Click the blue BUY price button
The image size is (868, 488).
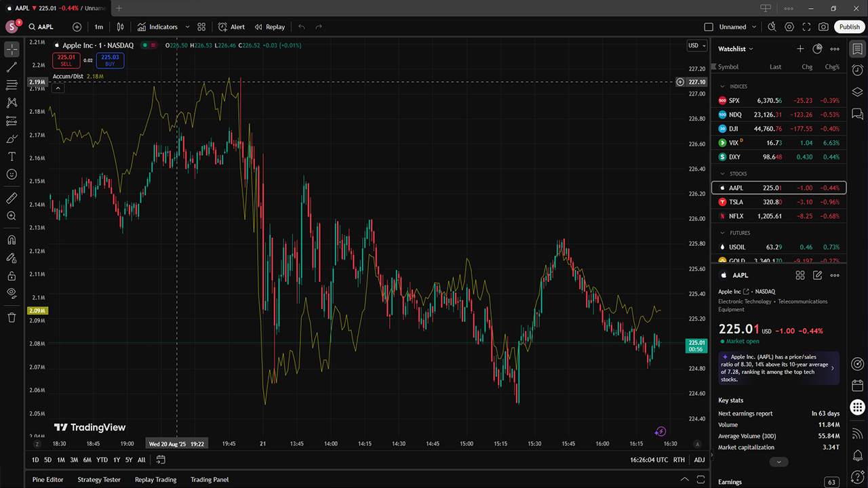(110, 60)
